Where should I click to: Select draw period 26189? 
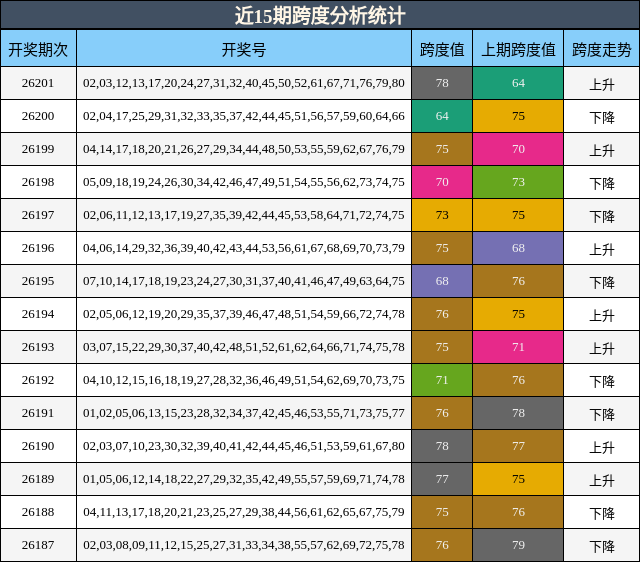point(38,479)
